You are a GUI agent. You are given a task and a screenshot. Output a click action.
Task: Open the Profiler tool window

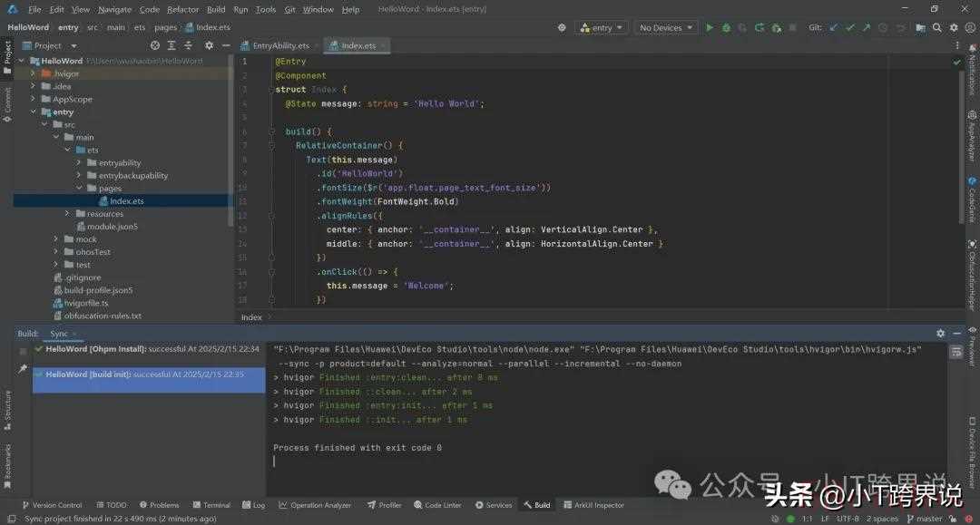[x=385, y=505]
